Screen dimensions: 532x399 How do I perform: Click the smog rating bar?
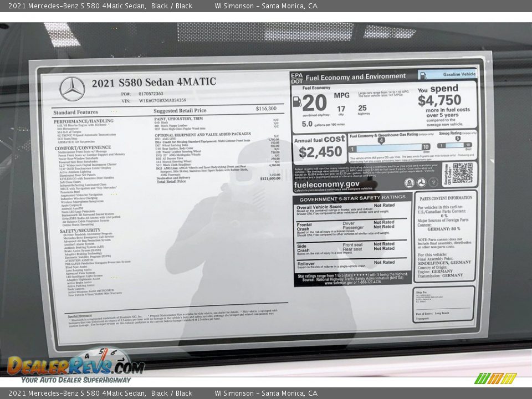click(x=454, y=145)
